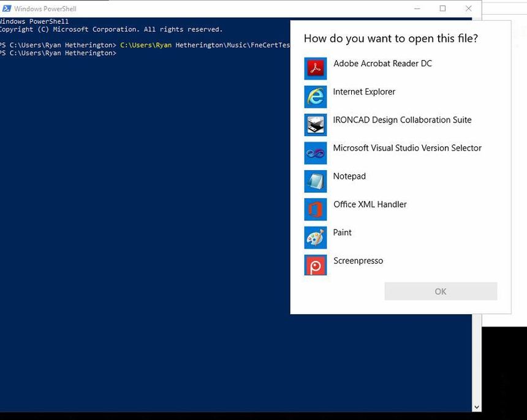Click the "Paint" label
The height and width of the screenshot is (420, 527).
(342, 232)
